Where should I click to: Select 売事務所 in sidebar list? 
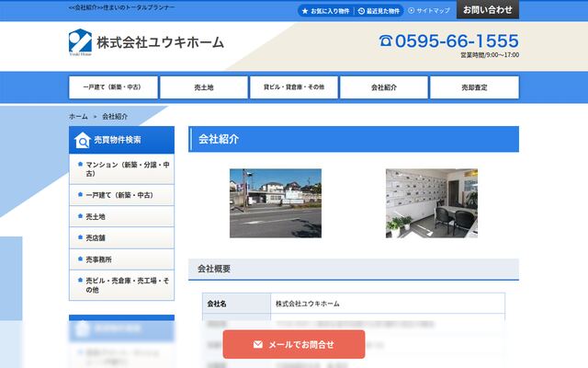pos(121,259)
